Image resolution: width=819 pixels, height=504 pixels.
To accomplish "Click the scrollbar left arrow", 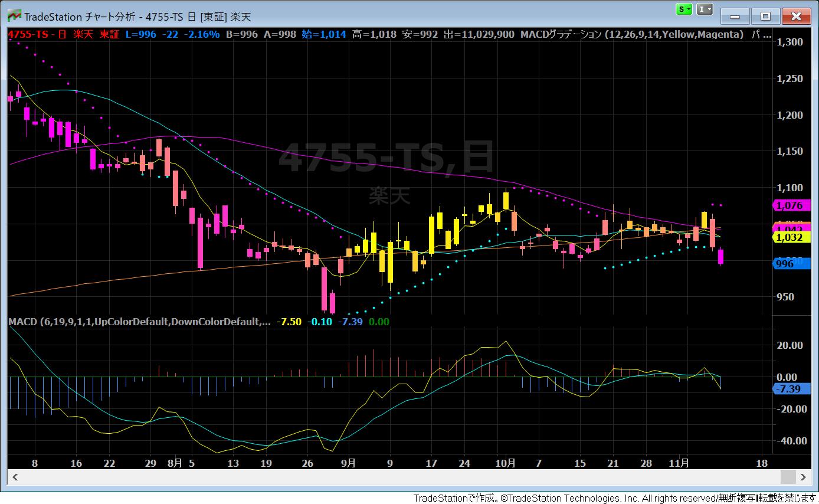I will pyautogui.click(x=15, y=477).
